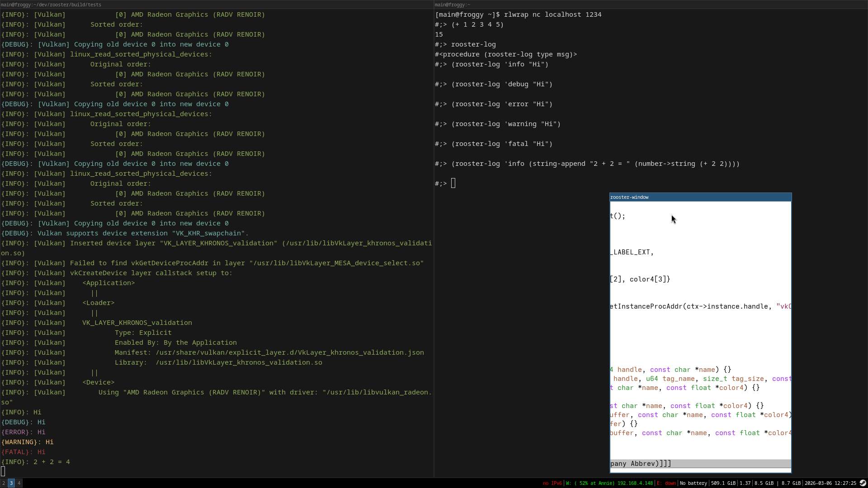The image size is (868, 488).
Task: Click the Steam tray icon
Action: (863, 483)
